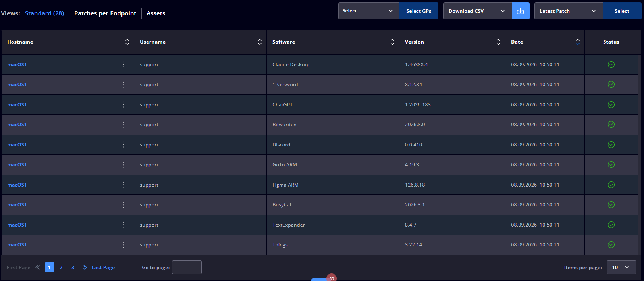Screen dimensions: 644x281
Task: Open macOS1 hostname link in Things row
Action: tap(17, 245)
